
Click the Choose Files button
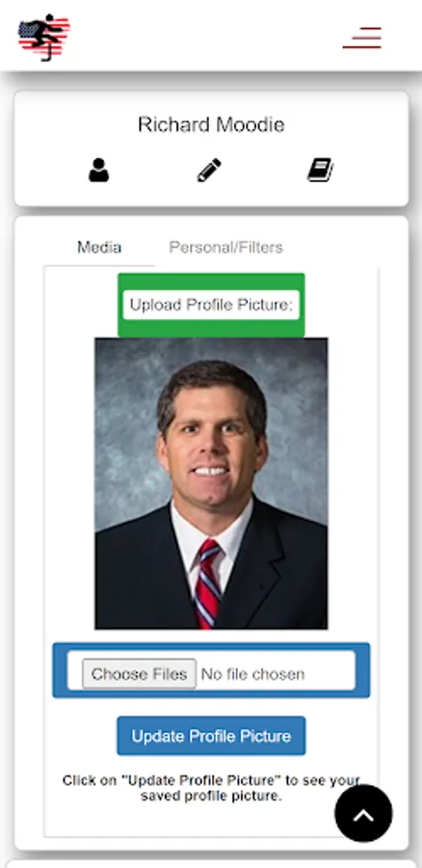tap(140, 673)
